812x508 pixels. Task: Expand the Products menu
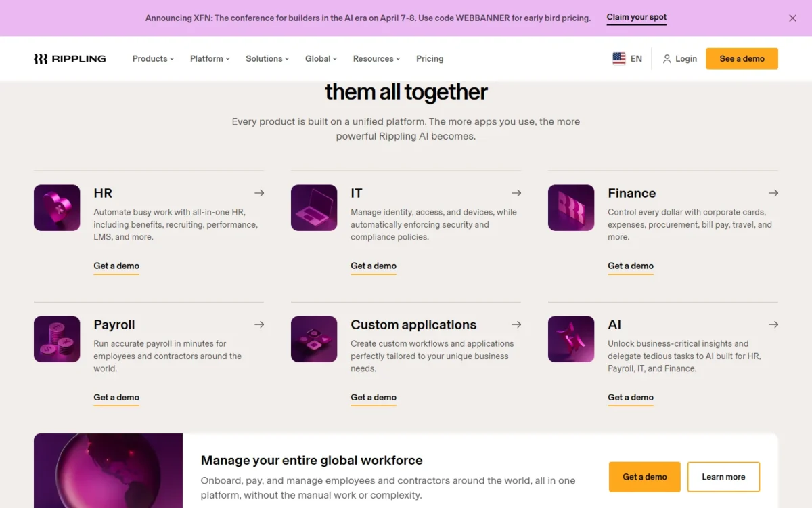153,59
